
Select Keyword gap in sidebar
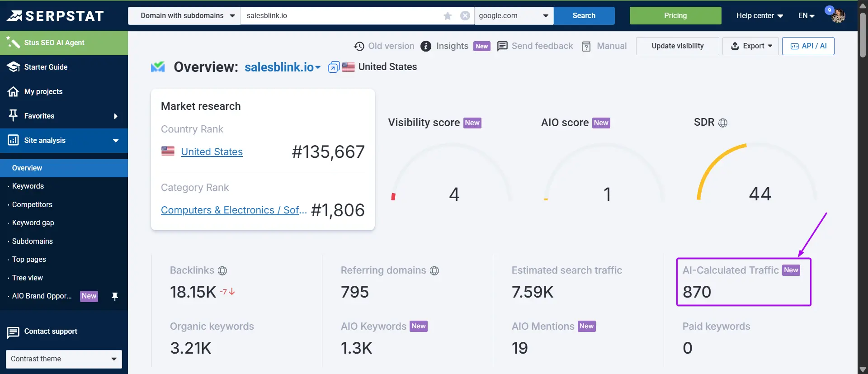33,223
